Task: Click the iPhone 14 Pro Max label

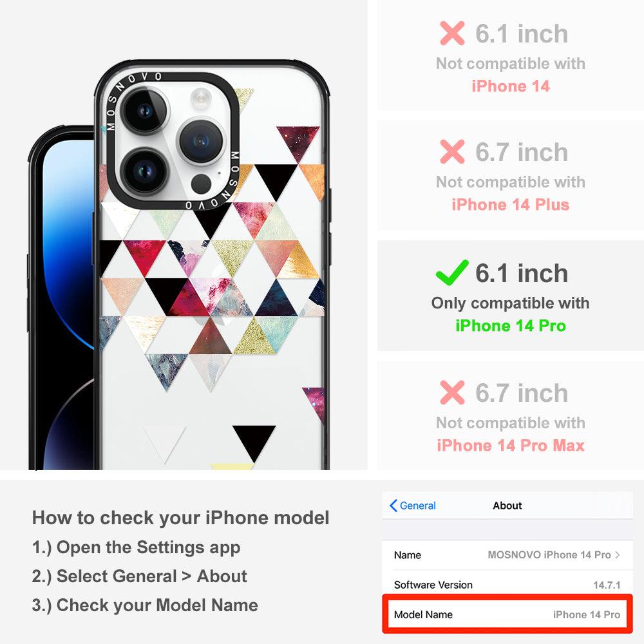Action: (x=511, y=445)
